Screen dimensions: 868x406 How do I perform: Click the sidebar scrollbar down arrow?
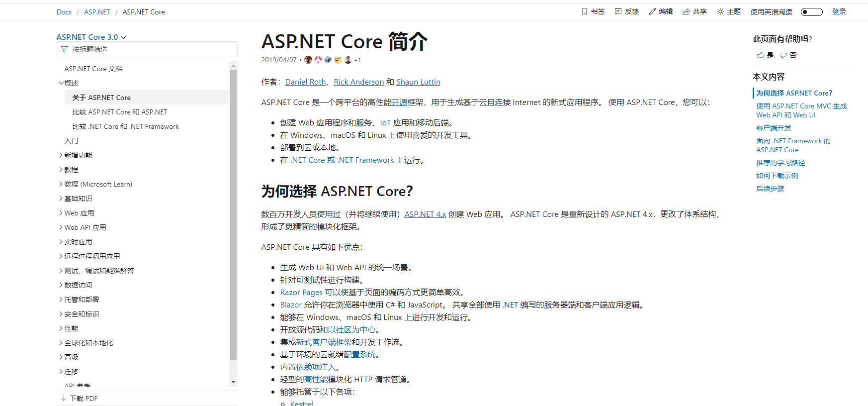[x=233, y=382]
